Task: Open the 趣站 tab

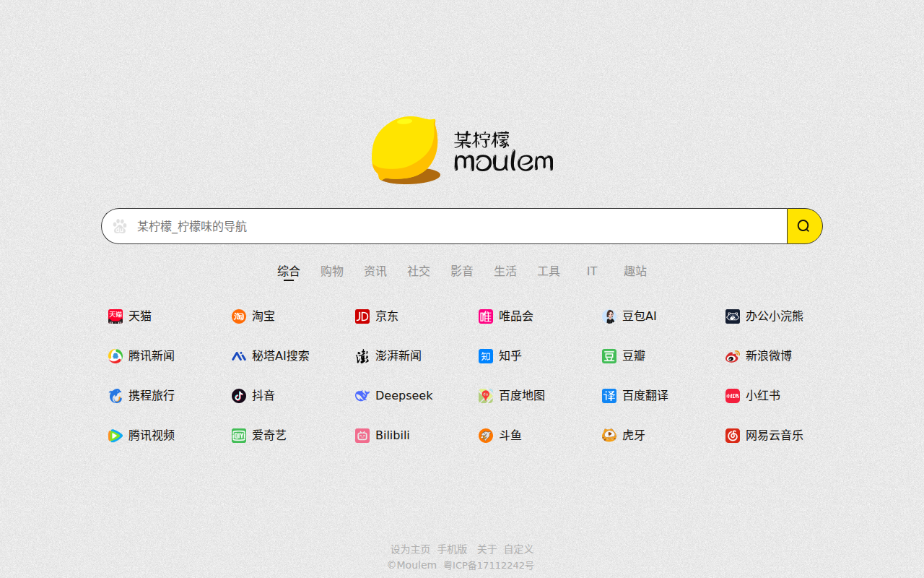Action: pyautogui.click(x=635, y=272)
